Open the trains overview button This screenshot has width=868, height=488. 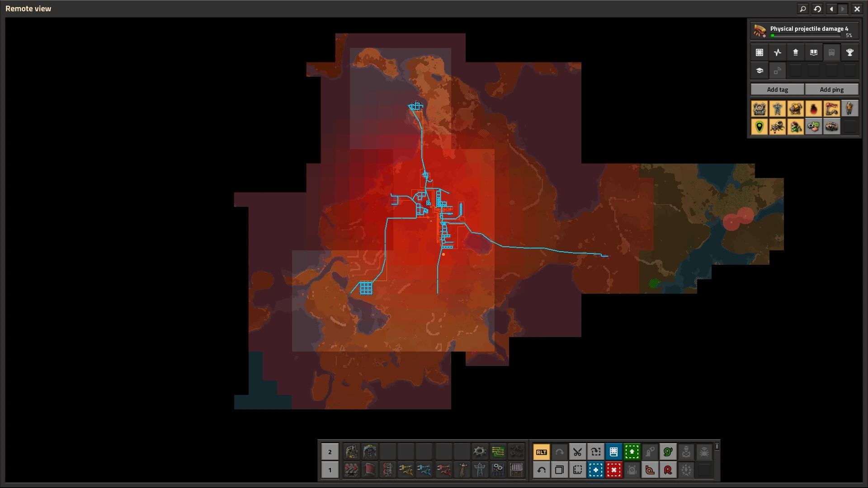[832, 52]
